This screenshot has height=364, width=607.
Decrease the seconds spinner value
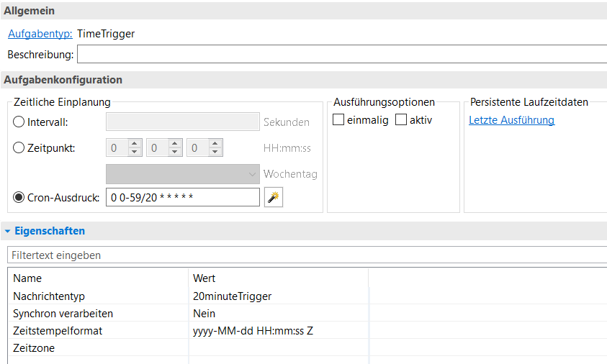(x=215, y=152)
